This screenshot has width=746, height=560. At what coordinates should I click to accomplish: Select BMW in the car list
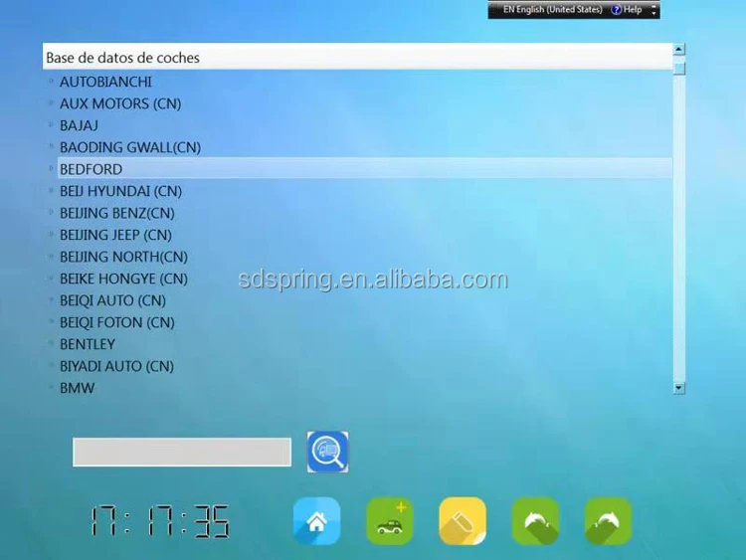point(77,388)
